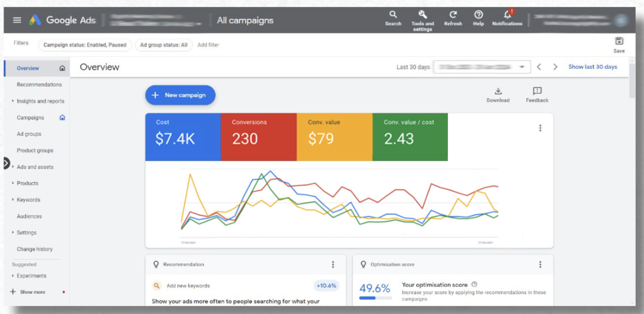Click the Filters label
Viewport: 644px width, 314px height.
(x=21, y=43)
